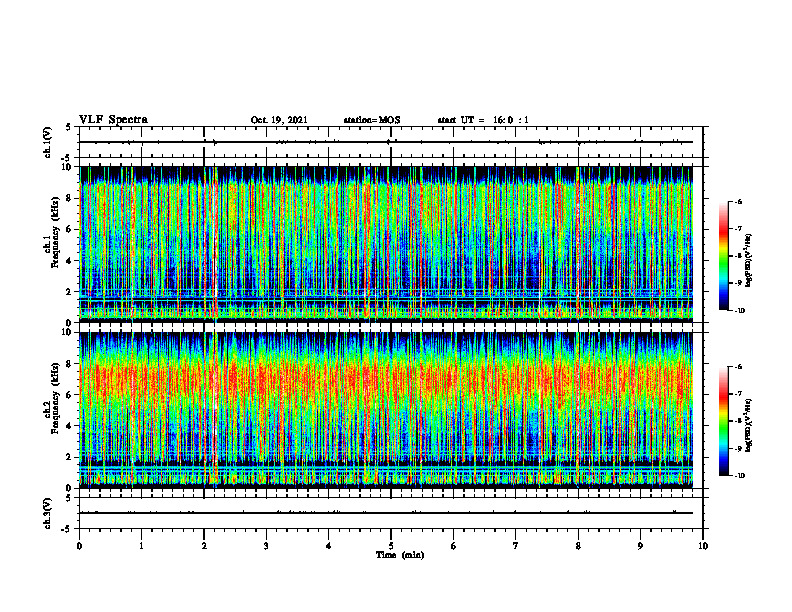This screenshot has width=792, height=612.
Task: Click the "-6" tick on ch.2 color bar
Action: click(x=738, y=367)
